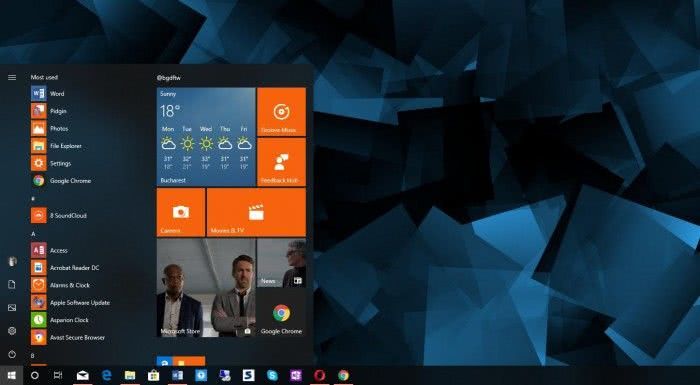This screenshot has height=385, width=700.
Task: Open the Power options button
Action: (12, 354)
